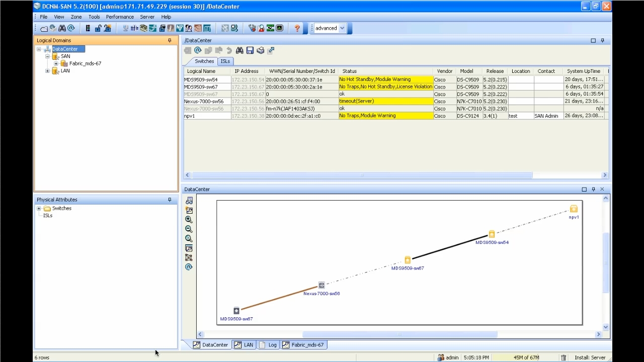Click the export icon next to the printer

click(271, 50)
